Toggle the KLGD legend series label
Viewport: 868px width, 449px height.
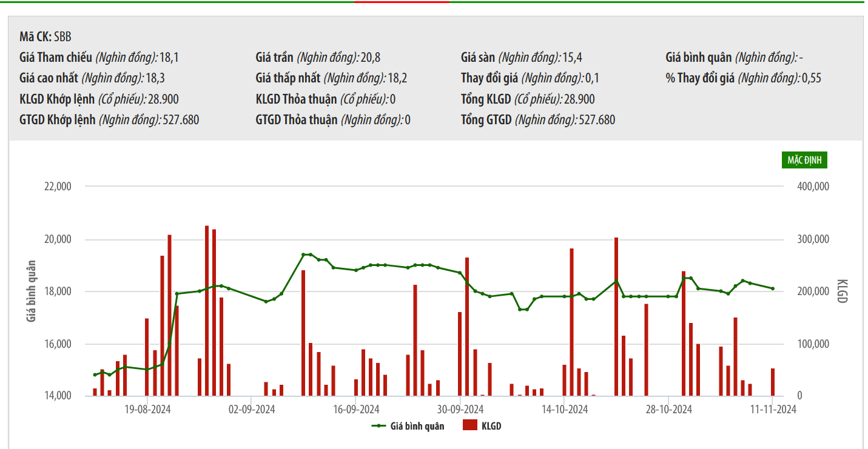491,426
